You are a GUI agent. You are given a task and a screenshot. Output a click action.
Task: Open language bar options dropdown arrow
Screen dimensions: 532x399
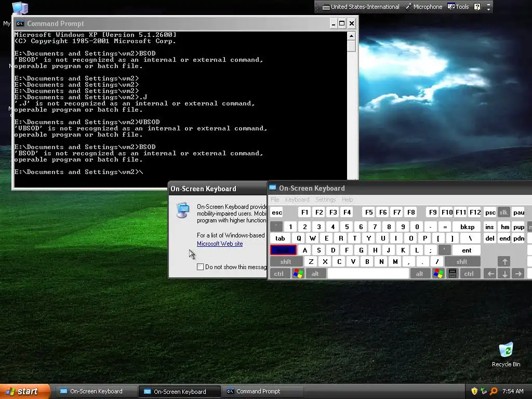click(488, 9)
